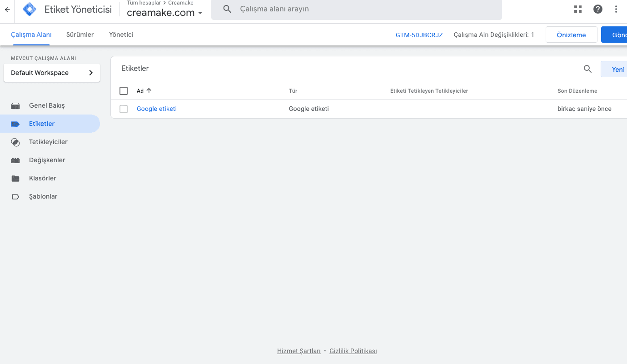This screenshot has width=627, height=364.
Task: Click the 'Google etiketi' type cell
Action: pos(309,109)
